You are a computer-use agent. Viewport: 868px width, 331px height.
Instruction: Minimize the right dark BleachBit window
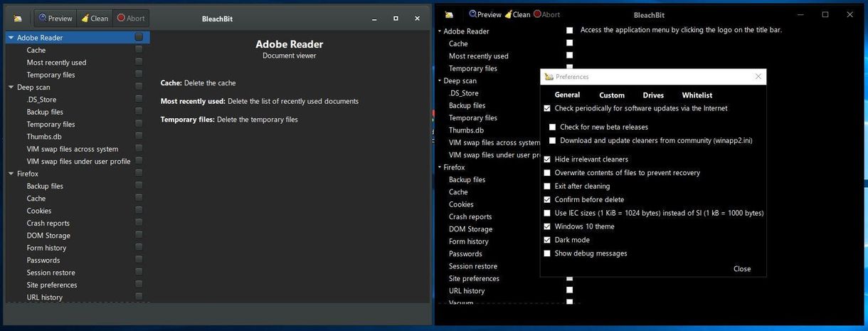pyautogui.click(x=800, y=14)
